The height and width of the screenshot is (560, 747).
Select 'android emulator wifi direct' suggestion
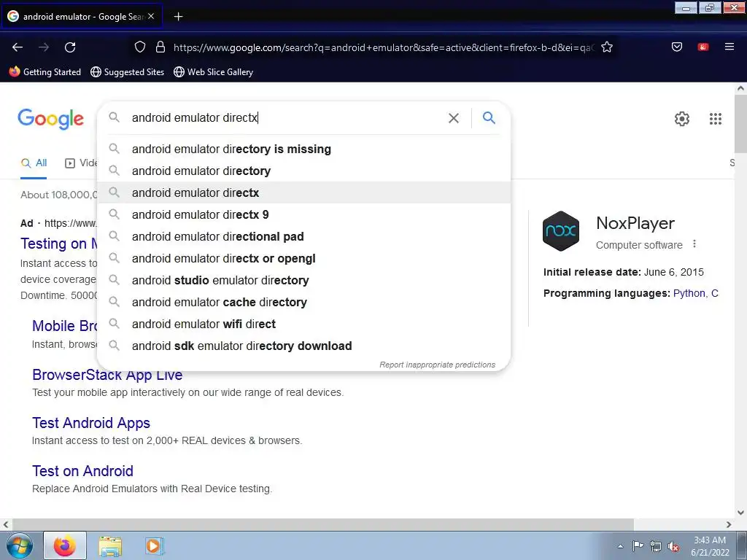[303, 324]
